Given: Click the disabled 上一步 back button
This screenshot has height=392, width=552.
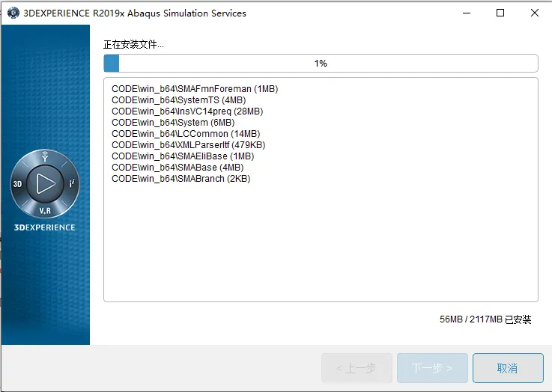Looking at the screenshot, I should [x=357, y=368].
